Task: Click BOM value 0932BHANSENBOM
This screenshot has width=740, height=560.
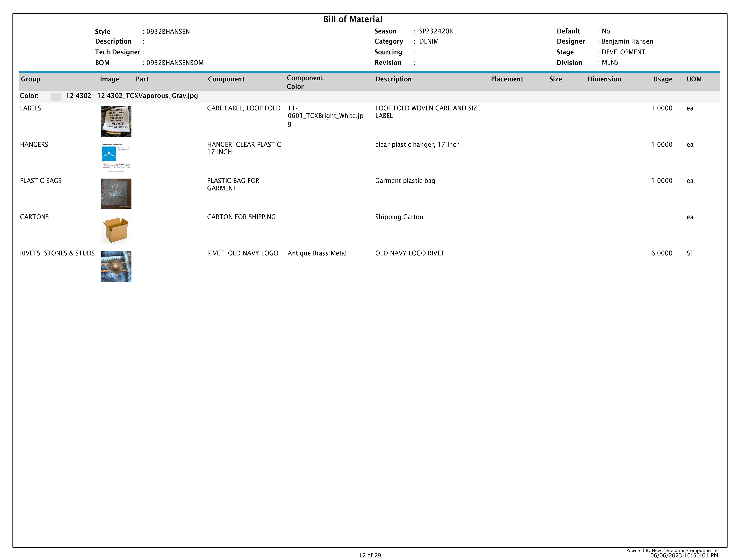Action: pos(175,63)
